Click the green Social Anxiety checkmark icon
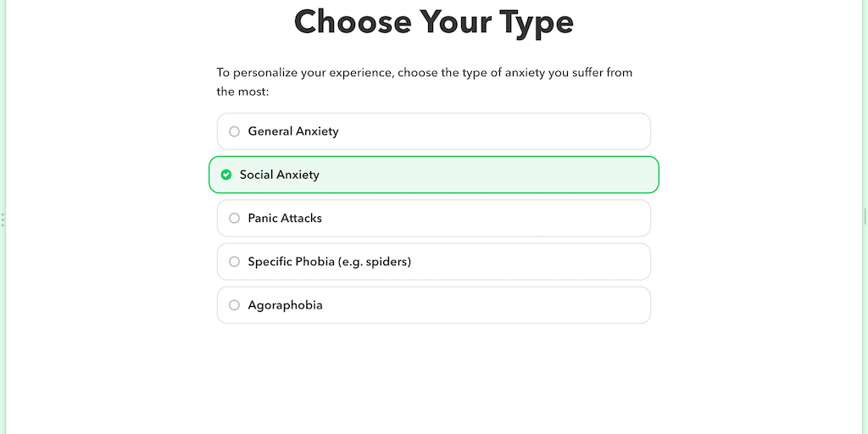 (x=226, y=175)
